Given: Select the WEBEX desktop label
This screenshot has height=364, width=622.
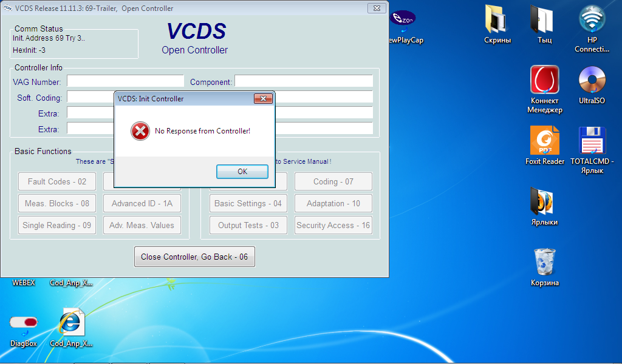Looking at the screenshot, I should [24, 283].
